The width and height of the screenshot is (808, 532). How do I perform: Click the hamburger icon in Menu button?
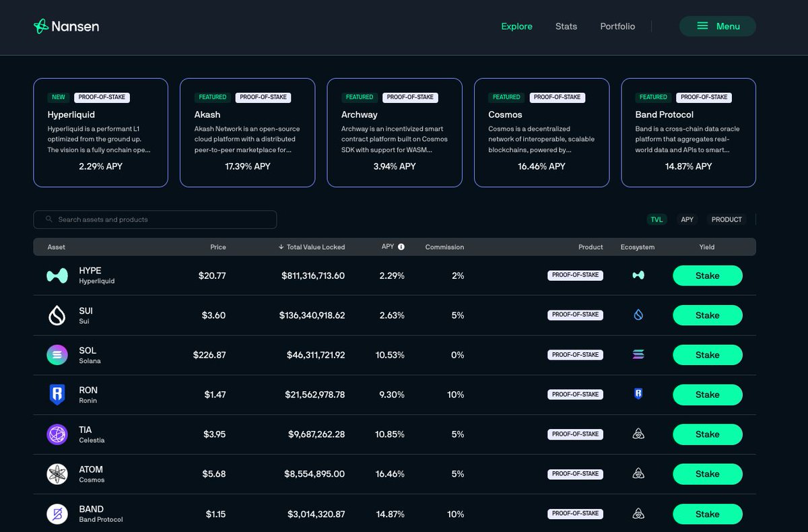(702, 26)
